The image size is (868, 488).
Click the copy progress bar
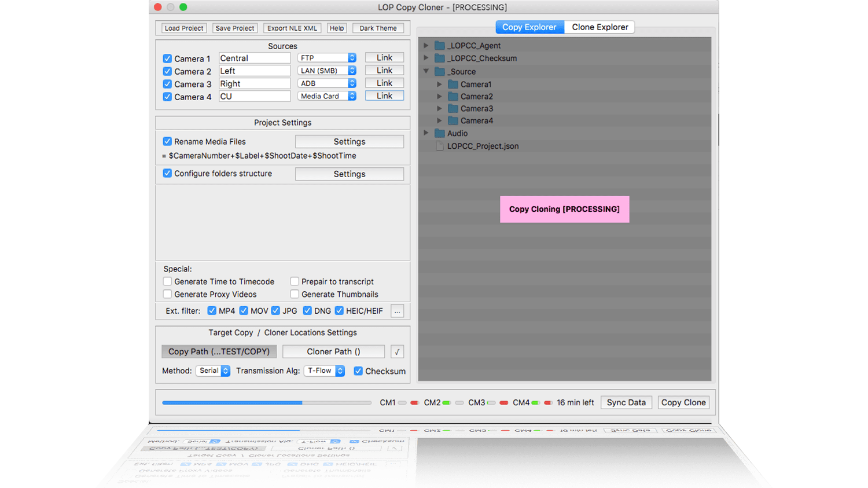click(266, 403)
